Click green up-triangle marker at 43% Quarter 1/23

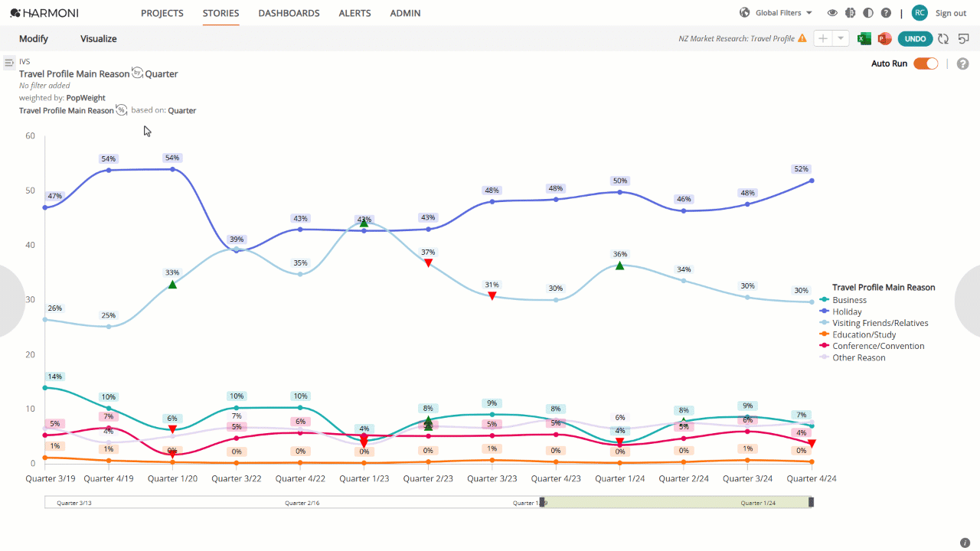[x=364, y=223]
